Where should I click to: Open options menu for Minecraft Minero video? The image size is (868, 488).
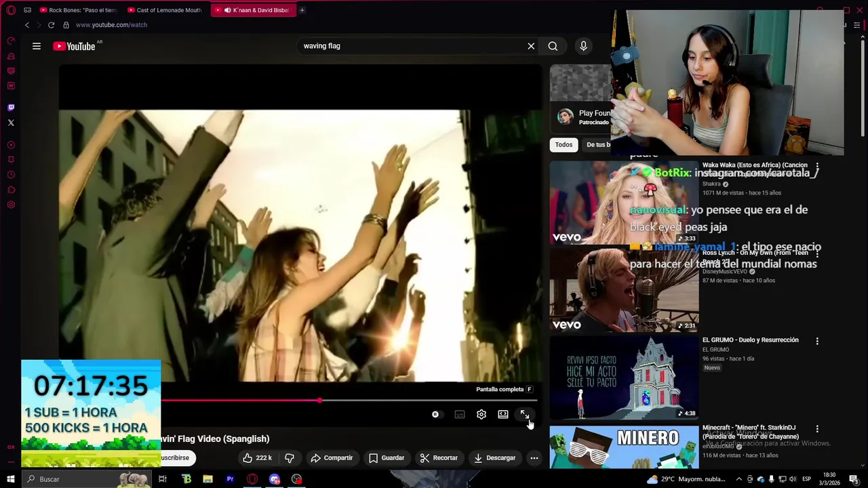[x=817, y=429]
